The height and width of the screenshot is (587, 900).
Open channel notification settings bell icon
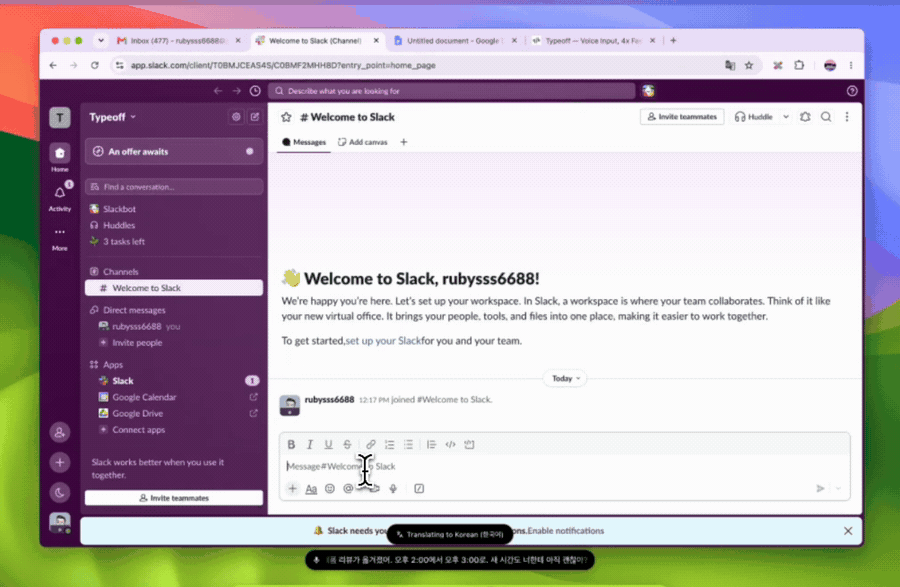pyautogui.click(x=805, y=117)
